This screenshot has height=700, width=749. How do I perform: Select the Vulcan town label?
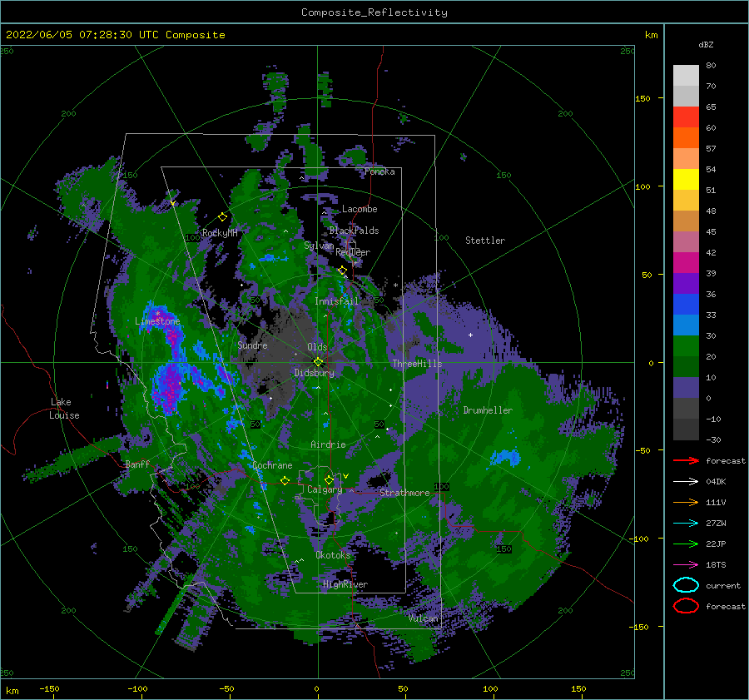point(424,618)
